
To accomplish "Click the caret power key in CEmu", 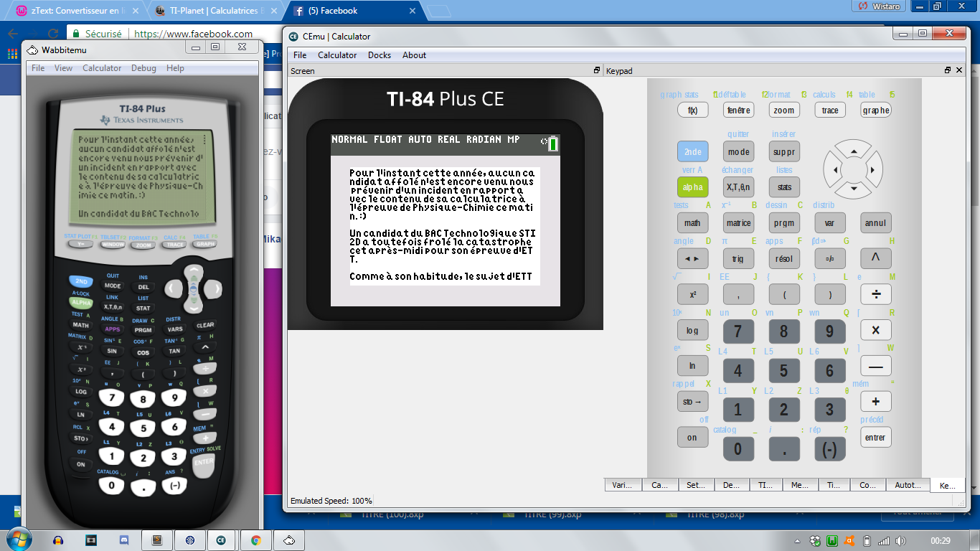I will (x=876, y=258).
